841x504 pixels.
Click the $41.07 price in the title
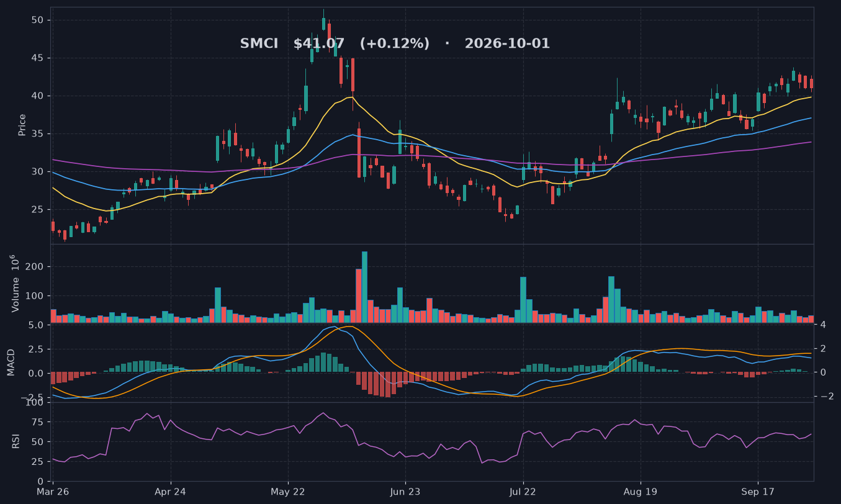tap(318, 44)
